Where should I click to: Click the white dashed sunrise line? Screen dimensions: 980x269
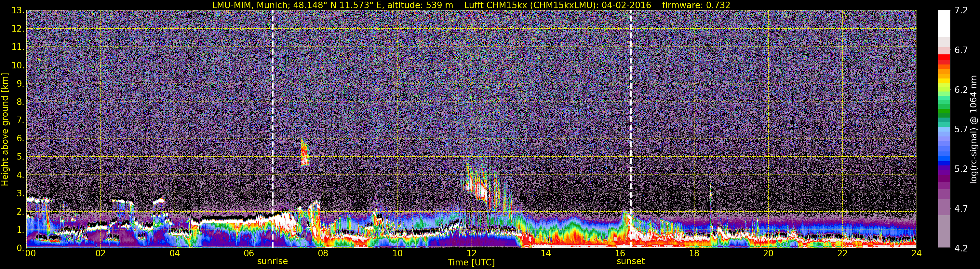coord(273,129)
